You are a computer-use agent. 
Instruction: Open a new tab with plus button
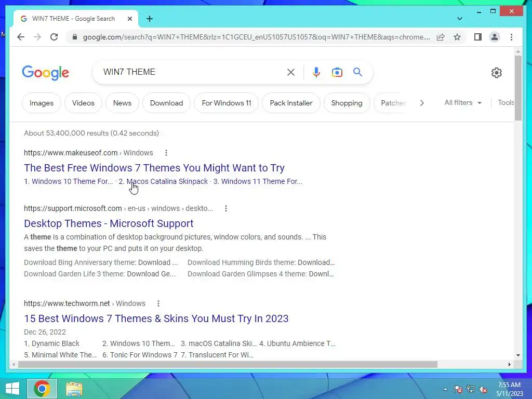[150, 19]
